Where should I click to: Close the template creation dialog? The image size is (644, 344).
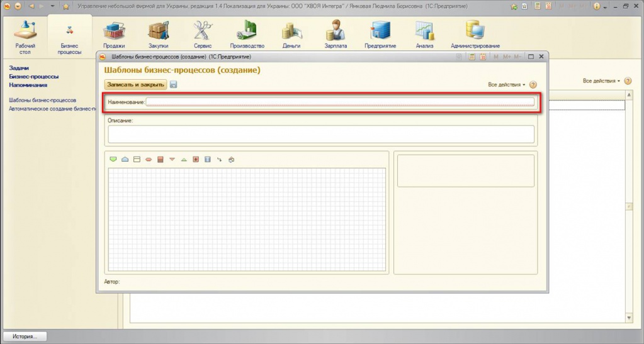[x=541, y=57]
